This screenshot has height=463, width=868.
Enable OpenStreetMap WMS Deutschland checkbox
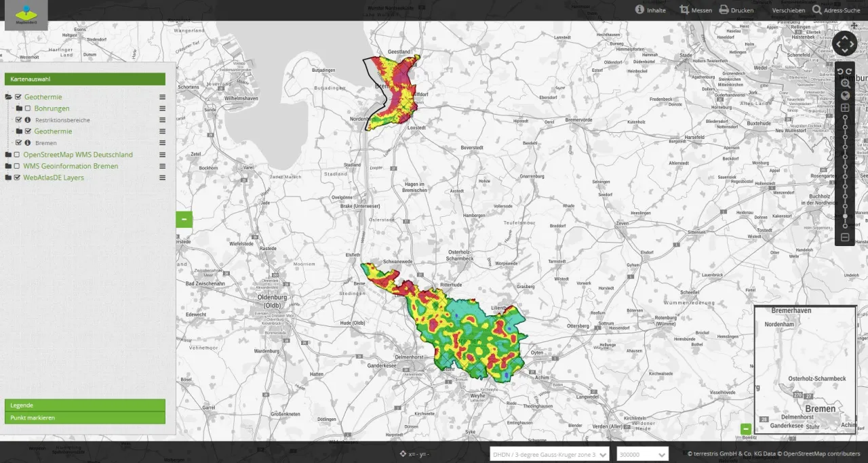point(18,155)
